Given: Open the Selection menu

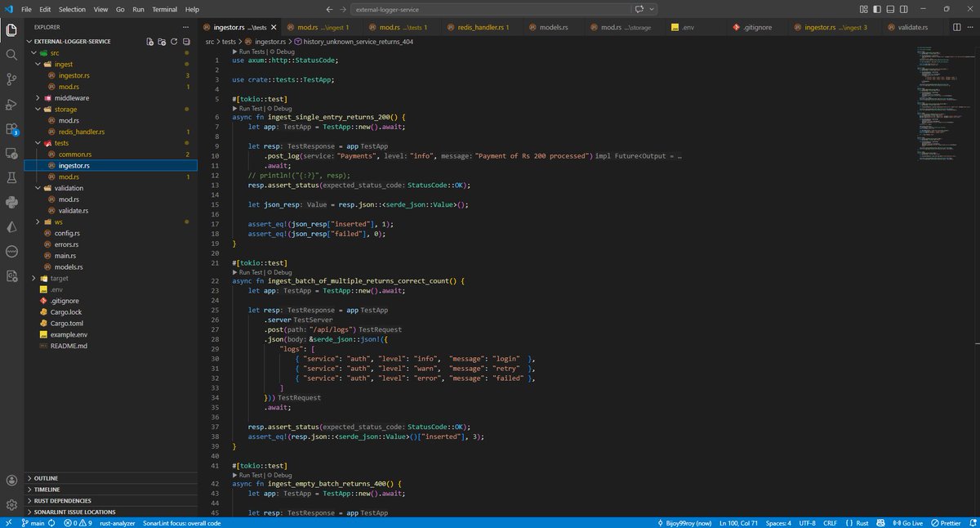Looking at the screenshot, I should click(x=72, y=9).
